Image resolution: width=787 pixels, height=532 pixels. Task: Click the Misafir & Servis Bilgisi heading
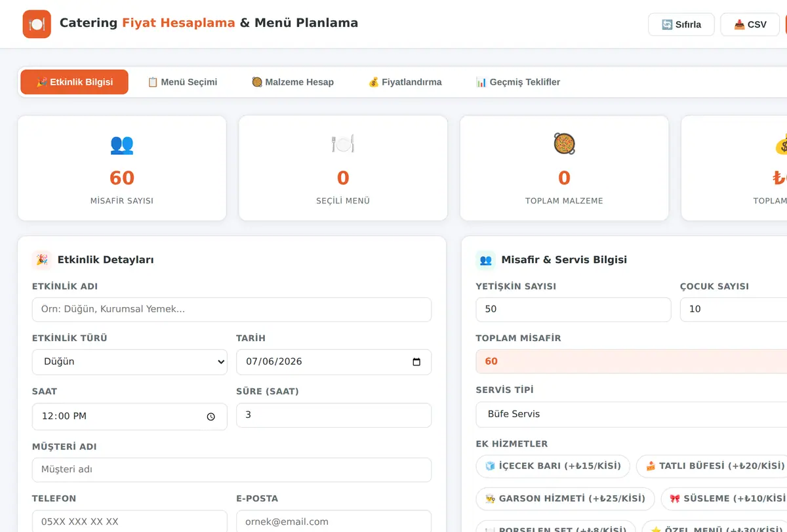click(564, 260)
